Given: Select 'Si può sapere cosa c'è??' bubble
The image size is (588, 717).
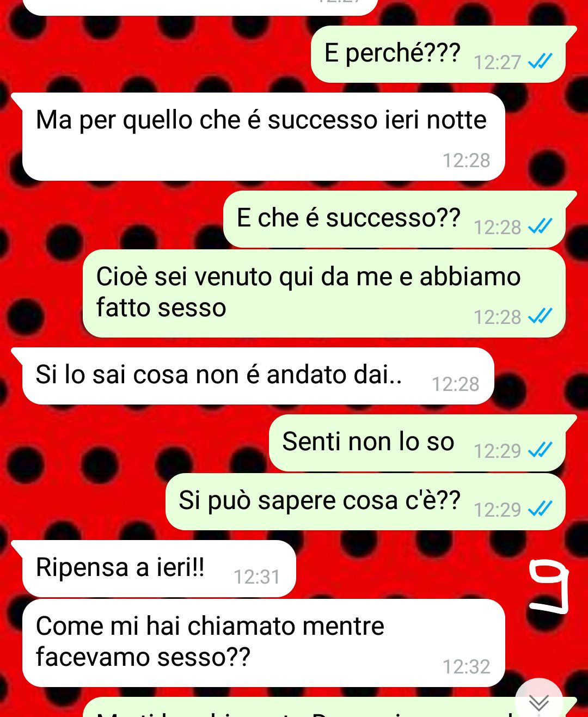Looking at the screenshot, I should coord(365,501).
